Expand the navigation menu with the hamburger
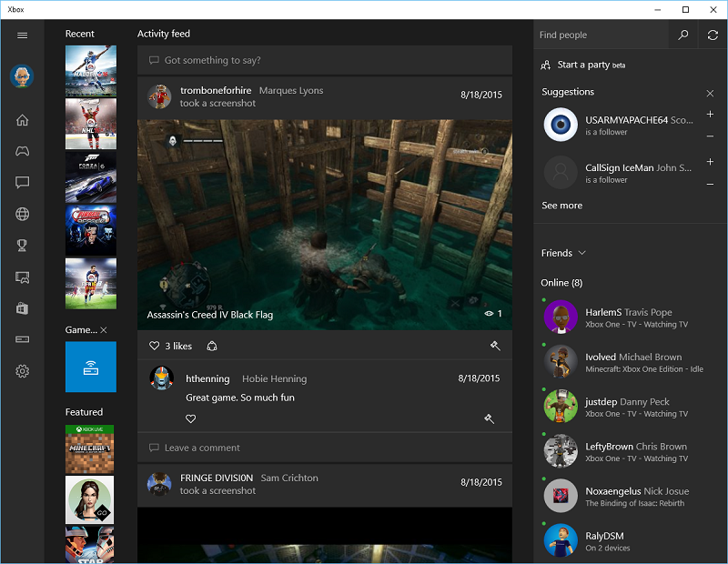 (22, 35)
